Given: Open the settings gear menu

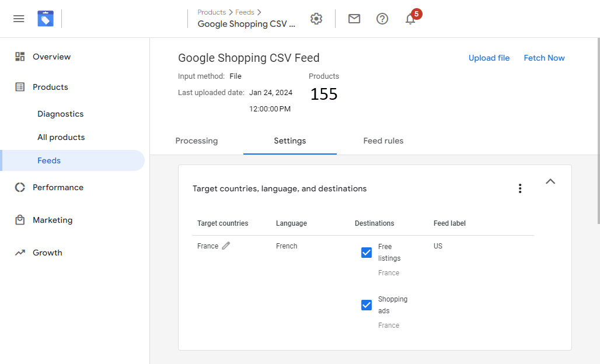Looking at the screenshot, I should click(316, 19).
